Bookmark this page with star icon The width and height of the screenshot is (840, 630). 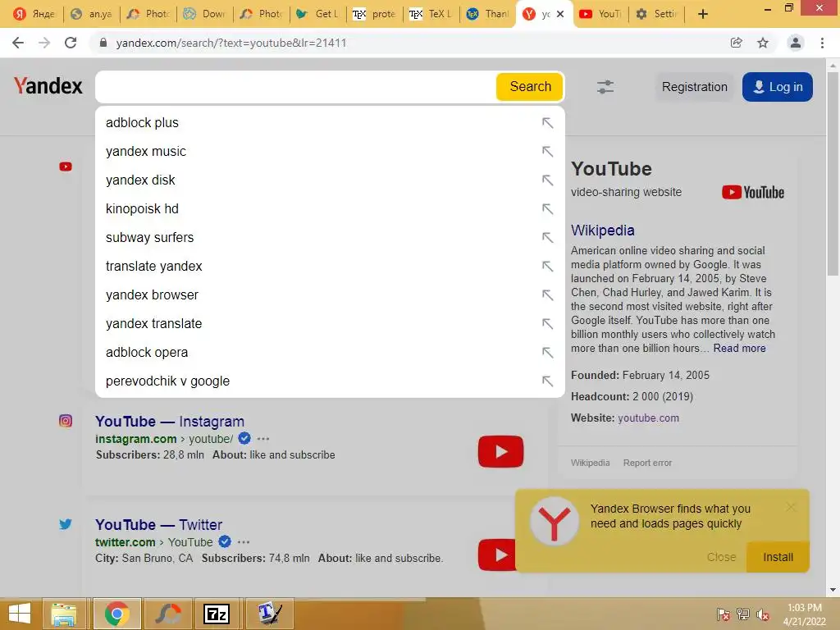[763, 43]
